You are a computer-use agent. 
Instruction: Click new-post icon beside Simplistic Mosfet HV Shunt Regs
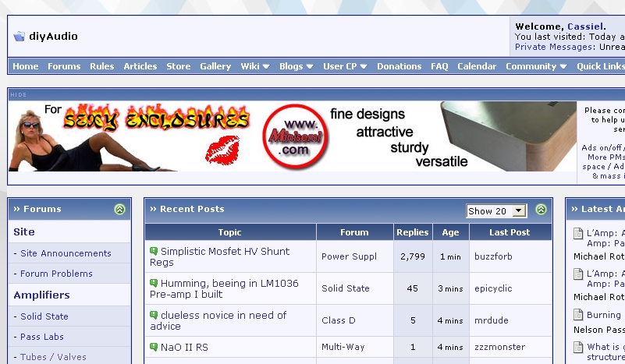[154, 251]
